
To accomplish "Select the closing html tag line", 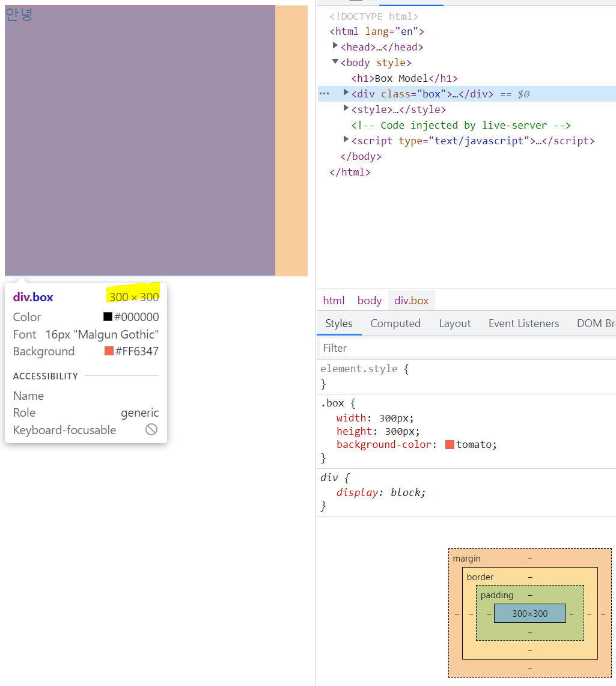I will [350, 173].
